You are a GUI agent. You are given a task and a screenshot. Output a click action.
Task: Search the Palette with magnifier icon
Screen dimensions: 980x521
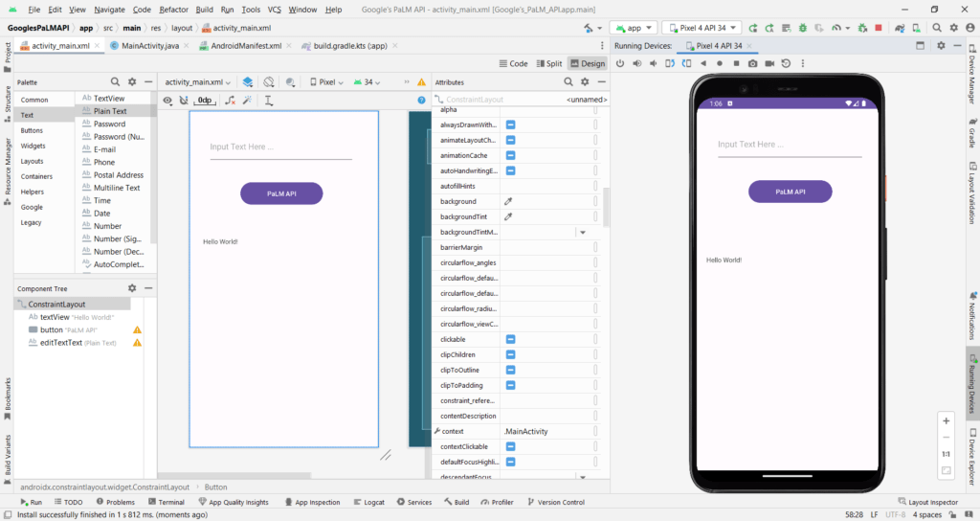pos(115,82)
